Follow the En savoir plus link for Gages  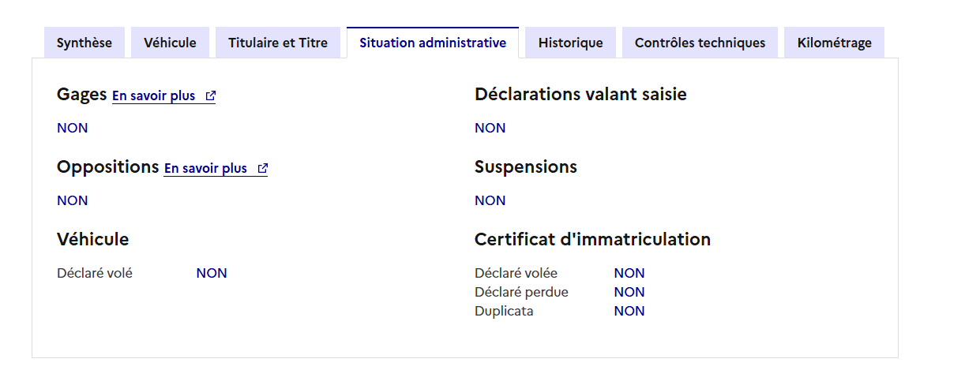tap(153, 96)
